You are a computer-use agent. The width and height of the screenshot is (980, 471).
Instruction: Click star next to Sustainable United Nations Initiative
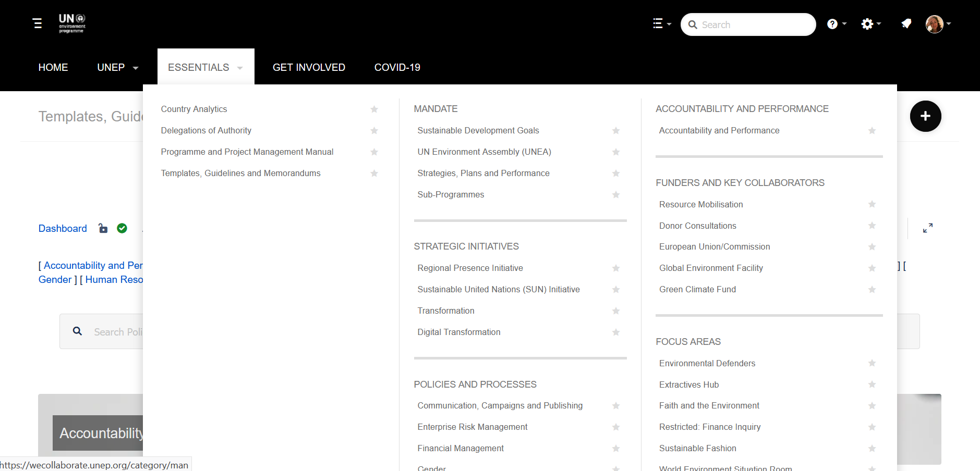[616, 290]
